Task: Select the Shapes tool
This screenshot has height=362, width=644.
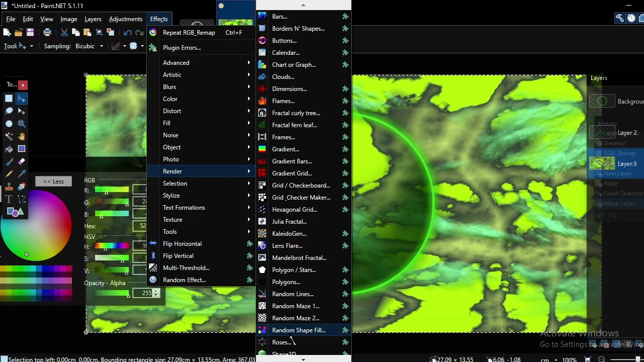Action: click(15, 212)
